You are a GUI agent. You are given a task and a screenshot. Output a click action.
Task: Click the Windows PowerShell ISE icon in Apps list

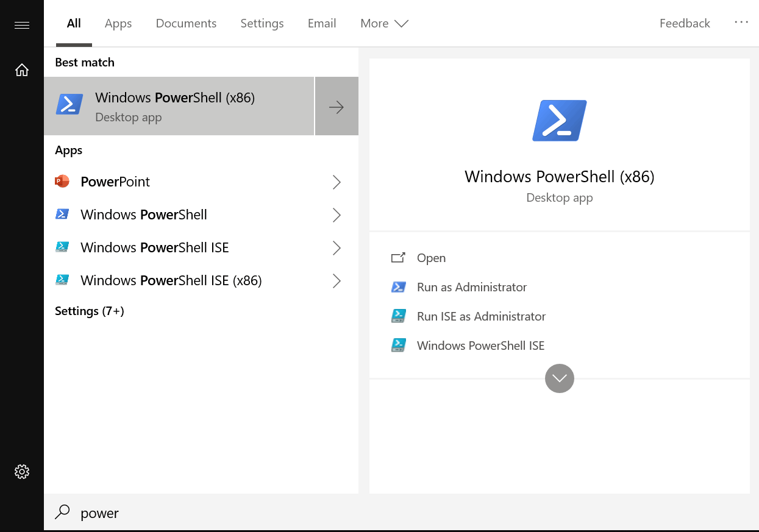[x=62, y=247]
